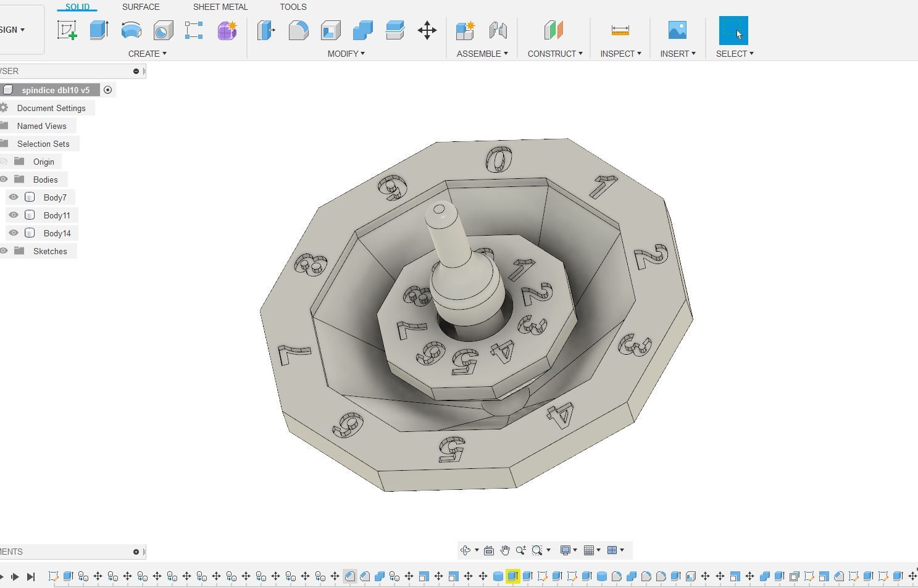Open the TOOLS tab
This screenshot has height=588, width=918.
point(293,7)
